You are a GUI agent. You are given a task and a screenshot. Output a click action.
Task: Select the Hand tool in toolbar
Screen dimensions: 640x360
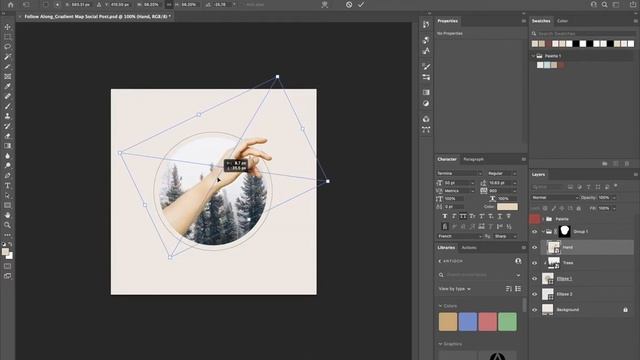click(x=7, y=215)
